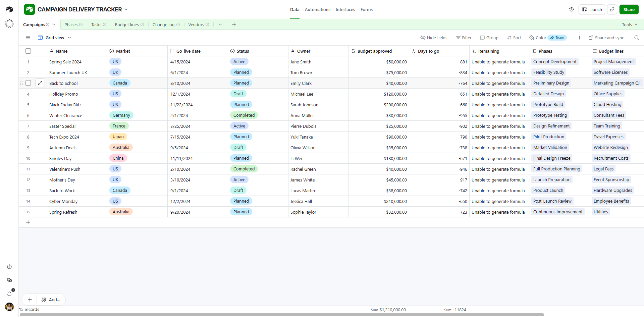This screenshot has height=317, width=644.
Task: Open user account avatar
Action: (x=9, y=307)
